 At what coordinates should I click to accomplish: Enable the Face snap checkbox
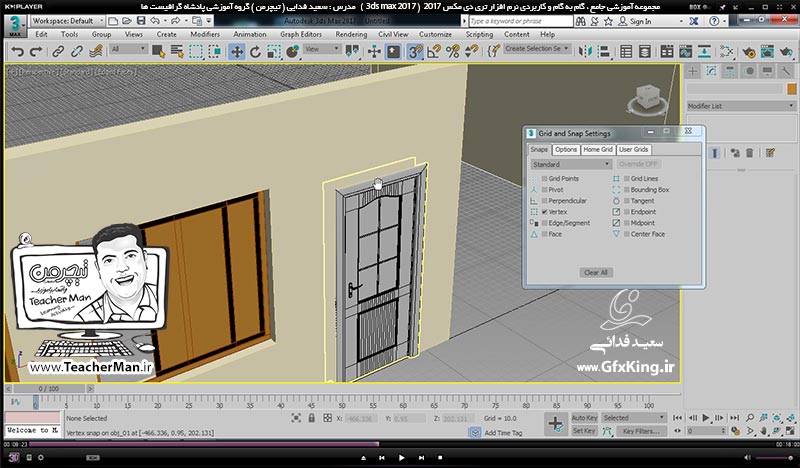(x=544, y=234)
